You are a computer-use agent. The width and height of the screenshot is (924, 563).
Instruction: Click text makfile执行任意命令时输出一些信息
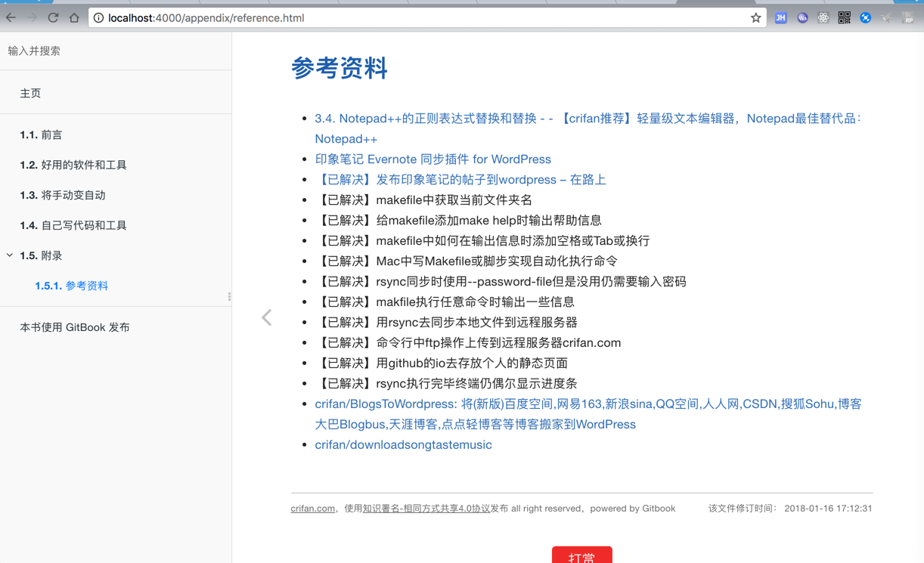[x=475, y=302]
